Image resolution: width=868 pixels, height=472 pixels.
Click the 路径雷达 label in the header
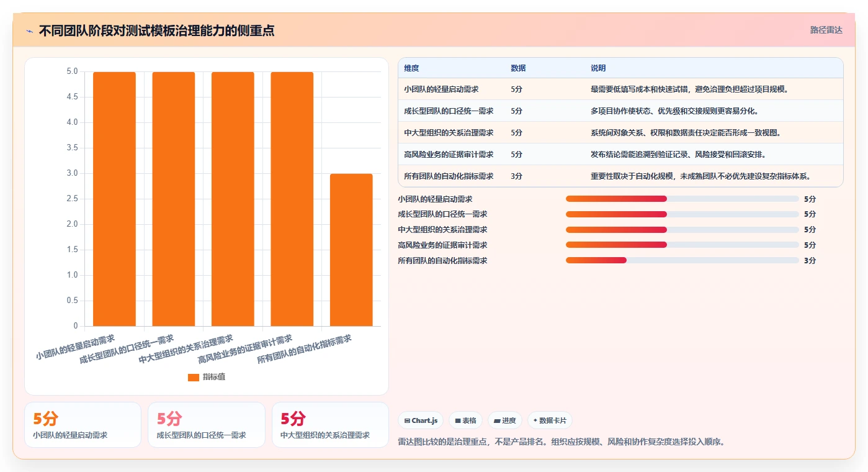click(x=826, y=30)
